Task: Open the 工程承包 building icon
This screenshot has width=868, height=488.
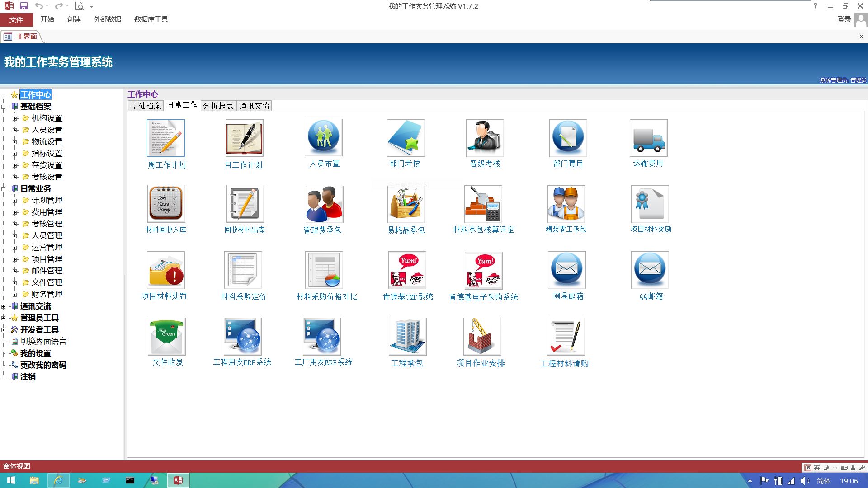Action: 408,337
